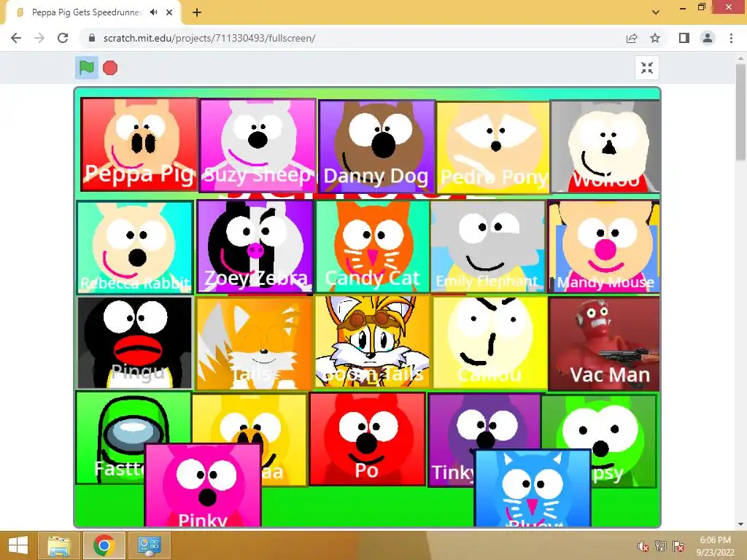
Task: Choose the blue cat character tile
Action: [x=533, y=488]
